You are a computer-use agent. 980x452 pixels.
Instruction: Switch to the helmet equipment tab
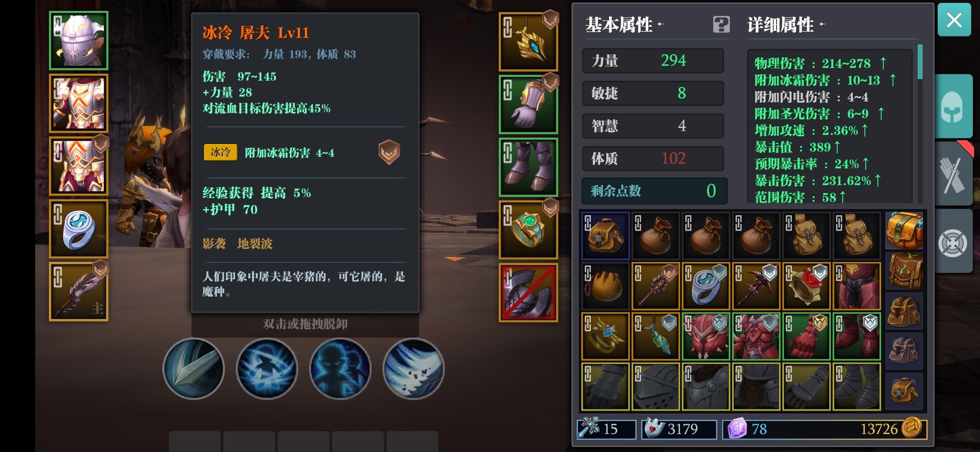point(952,106)
